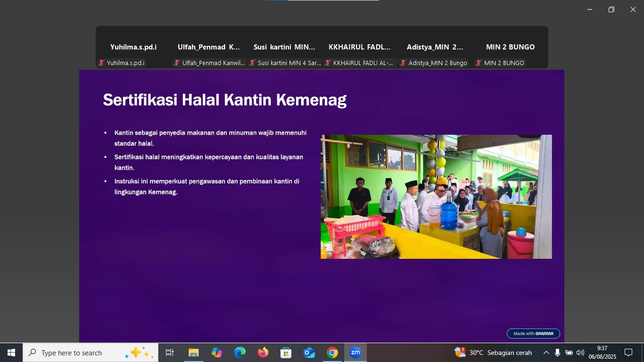This screenshot has width=644, height=362.
Task: Click the Made with Gamma badge
Action: tap(533, 333)
